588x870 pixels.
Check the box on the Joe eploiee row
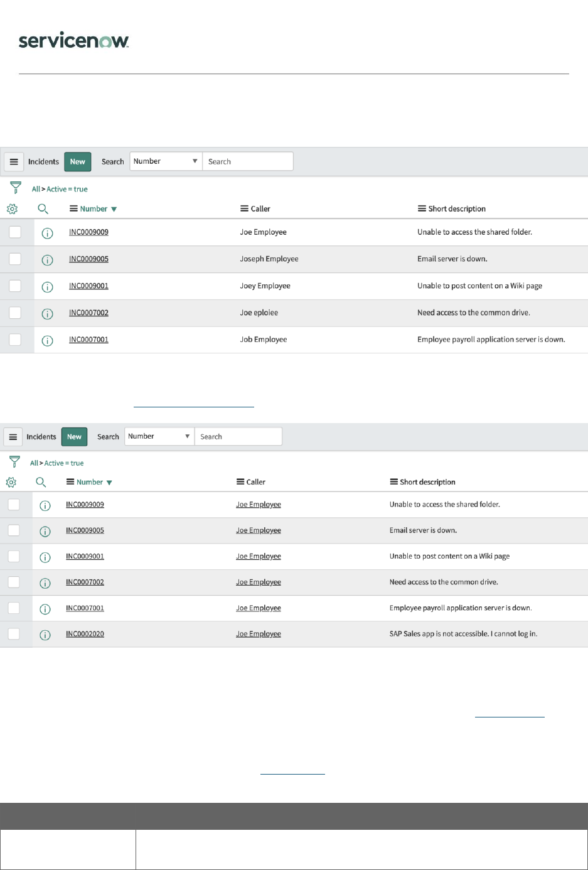coord(15,313)
